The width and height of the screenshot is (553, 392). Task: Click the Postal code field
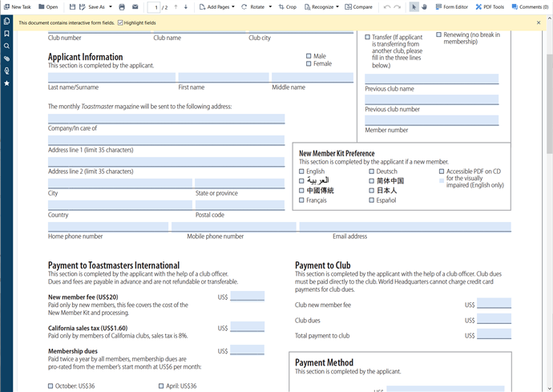point(240,205)
